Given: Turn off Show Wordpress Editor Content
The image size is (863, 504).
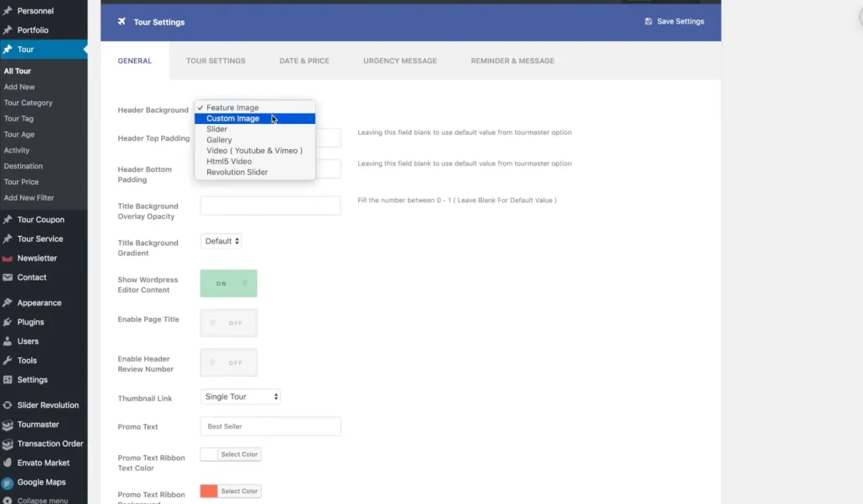Looking at the screenshot, I should coord(228,284).
